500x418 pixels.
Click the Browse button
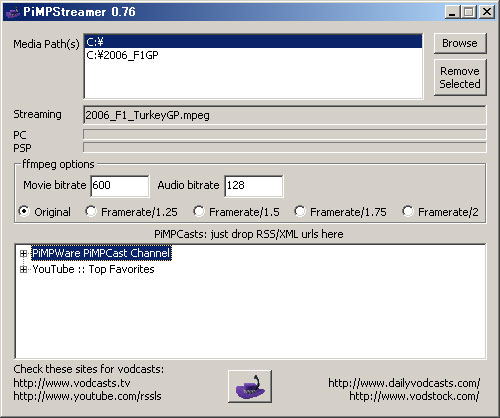pyautogui.click(x=460, y=43)
